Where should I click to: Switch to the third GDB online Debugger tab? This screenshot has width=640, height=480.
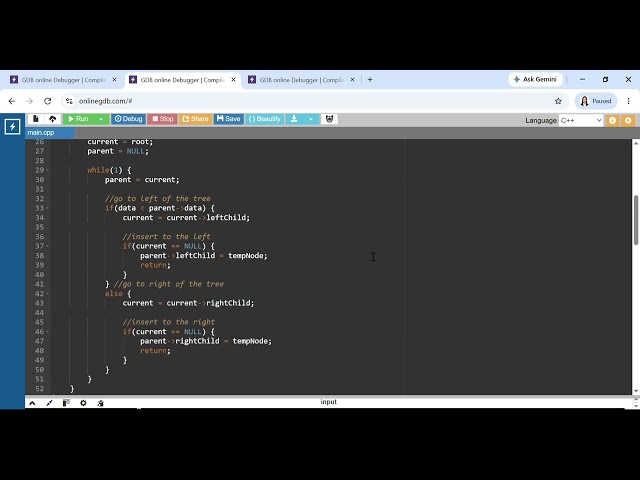coord(302,80)
